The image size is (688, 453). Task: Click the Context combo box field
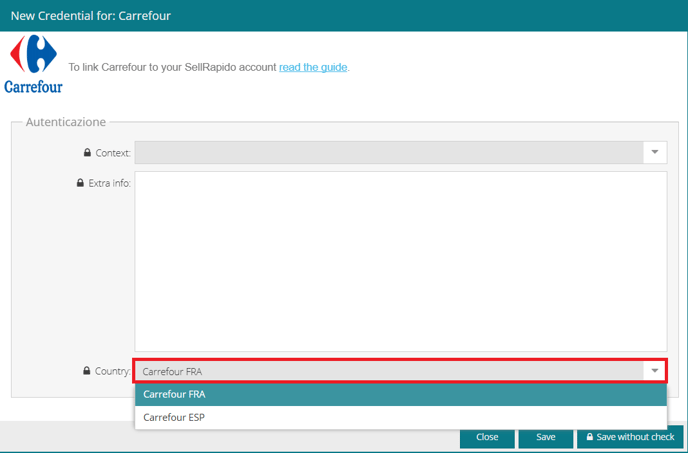pyautogui.click(x=401, y=152)
